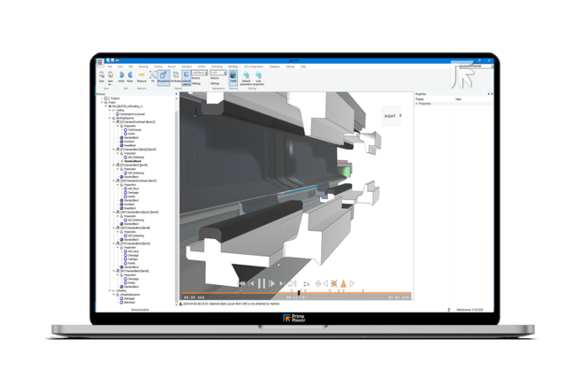The width and height of the screenshot is (588, 386).
Task: Switch to the Tooling ribbon tab
Action: coord(158,66)
